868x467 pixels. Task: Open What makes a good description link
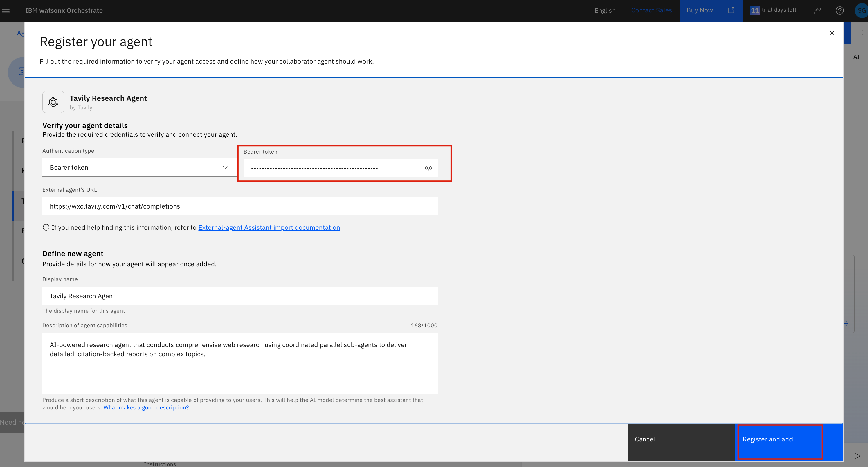click(146, 408)
